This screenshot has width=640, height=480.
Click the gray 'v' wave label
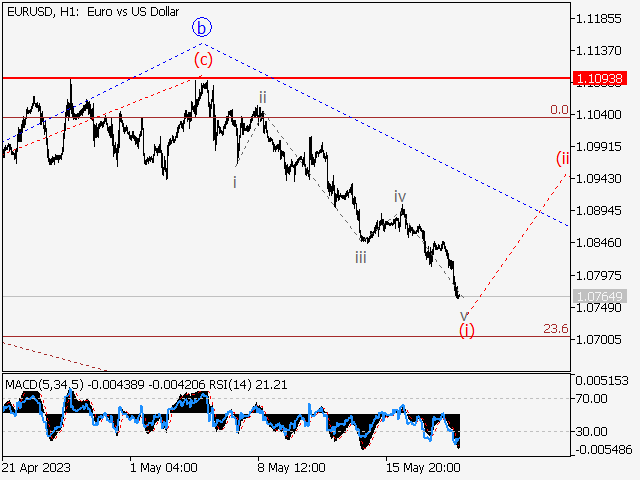point(464,315)
